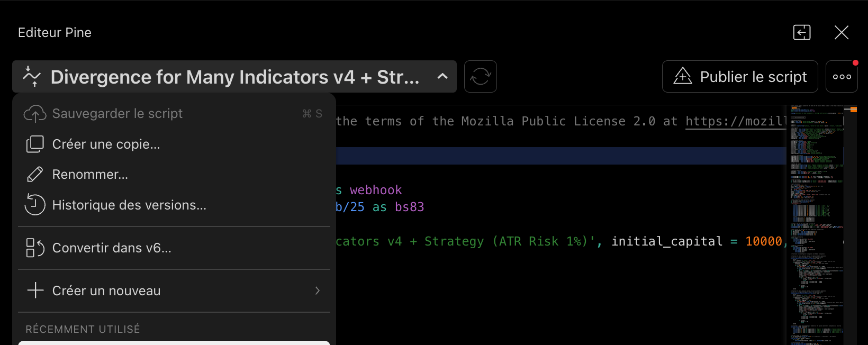Click the plus icon for Créer un nouveau
This screenshot has width=868, height=345.
pyautogui.click(x=35, y=290)
